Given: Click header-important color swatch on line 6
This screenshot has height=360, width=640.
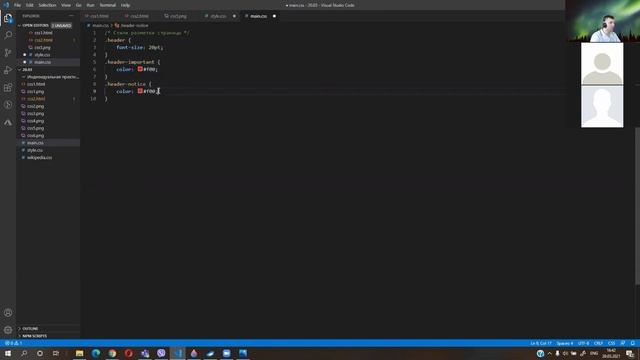Looking at the screenshot, I should (x=140, y=69).
